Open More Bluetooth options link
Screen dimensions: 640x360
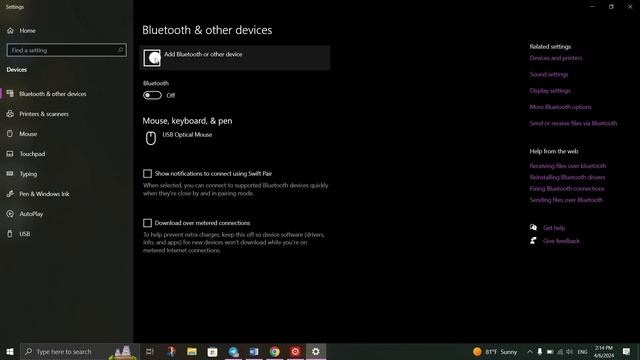click(560, 107)
